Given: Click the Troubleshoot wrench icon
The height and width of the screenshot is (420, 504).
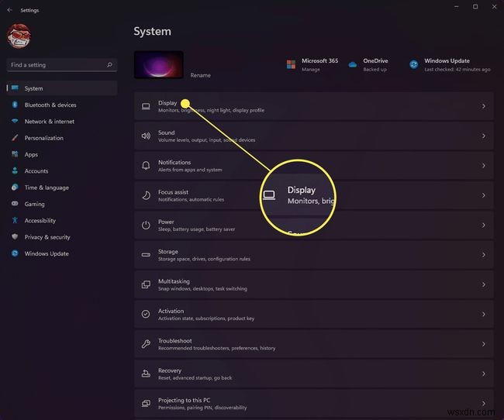Looking at the screenshot, I should click(x=146, y=344).
